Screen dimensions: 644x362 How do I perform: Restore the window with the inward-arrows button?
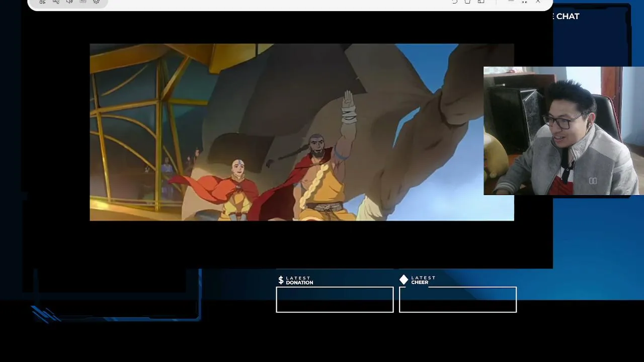pos(524,2)
